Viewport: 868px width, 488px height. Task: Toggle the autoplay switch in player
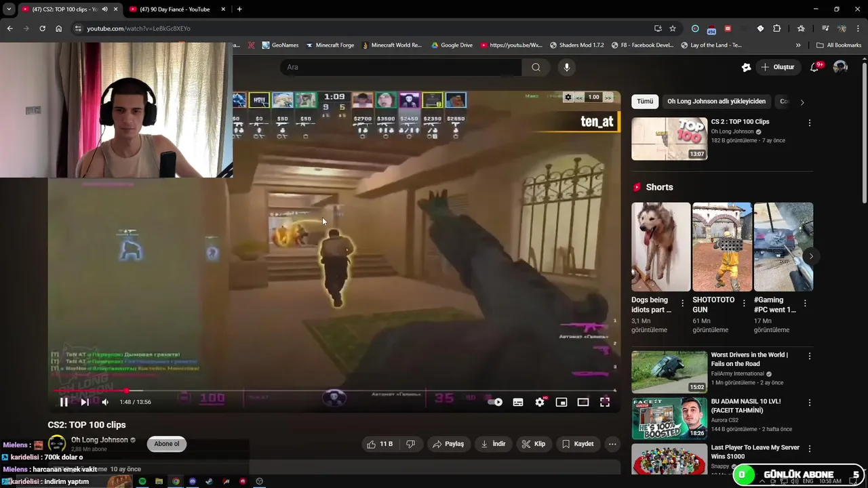pyautogui.click(x=495, y=402)
